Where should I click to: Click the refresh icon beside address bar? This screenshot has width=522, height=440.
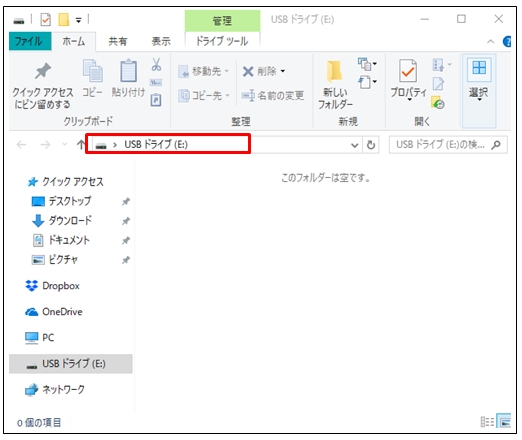pyautogui.click(x=371, y=145)
